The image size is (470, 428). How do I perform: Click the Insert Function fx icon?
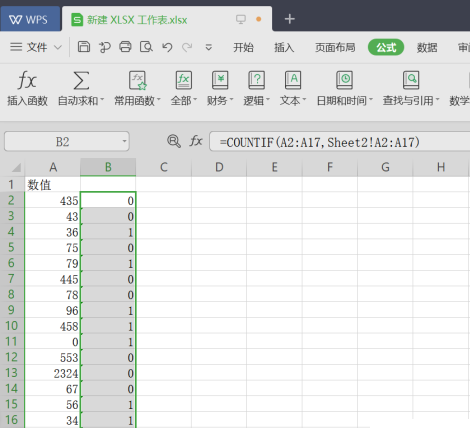point(27,80)
